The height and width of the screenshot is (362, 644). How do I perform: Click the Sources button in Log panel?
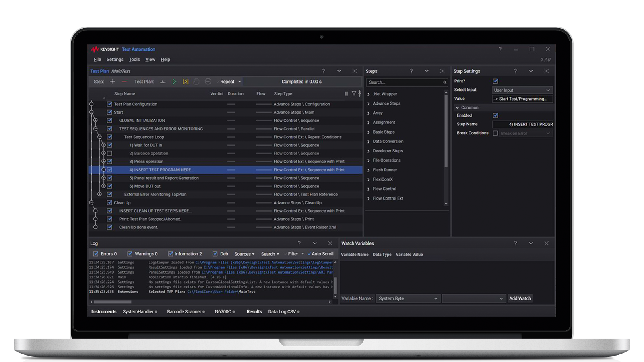tap(244, 254)
